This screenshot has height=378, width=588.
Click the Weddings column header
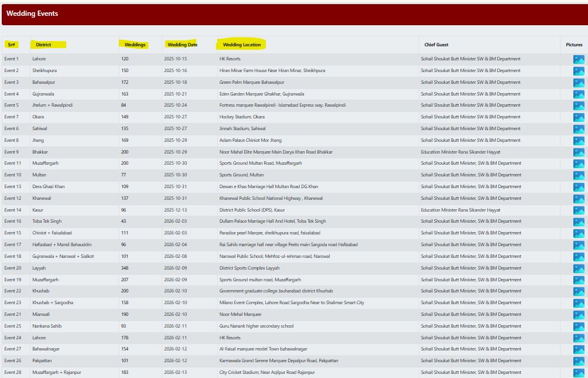(x=135, y=45)
